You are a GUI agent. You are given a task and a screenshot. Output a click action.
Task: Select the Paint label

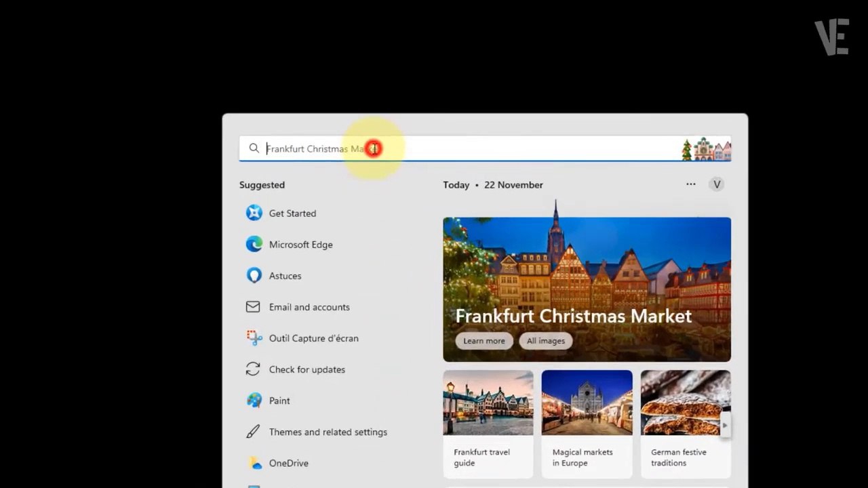point(279,401)
